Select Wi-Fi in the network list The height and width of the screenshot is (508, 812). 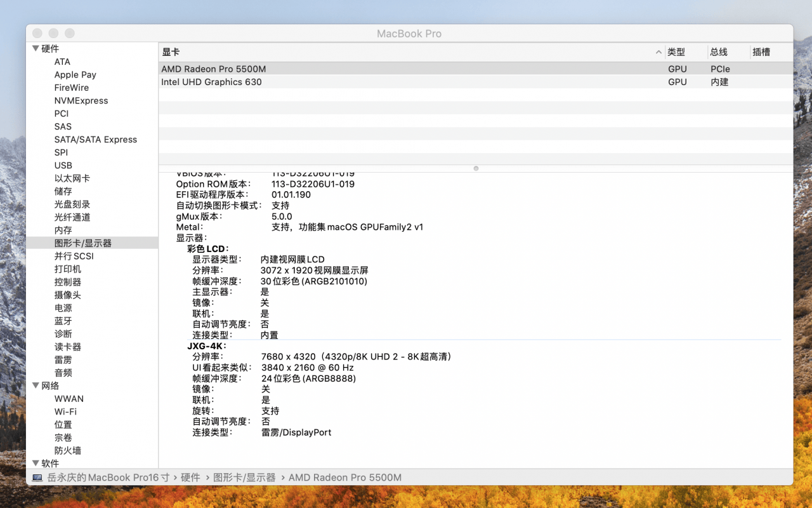[x=65, y=411]
